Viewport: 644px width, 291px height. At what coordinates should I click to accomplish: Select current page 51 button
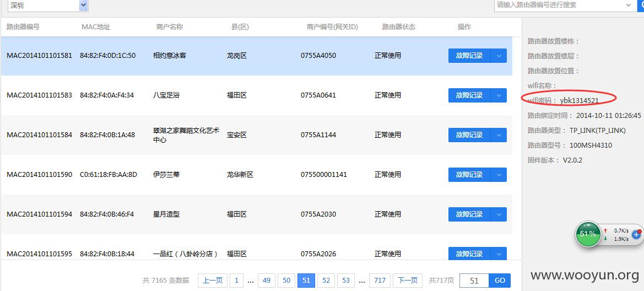[x=306, y=281]
